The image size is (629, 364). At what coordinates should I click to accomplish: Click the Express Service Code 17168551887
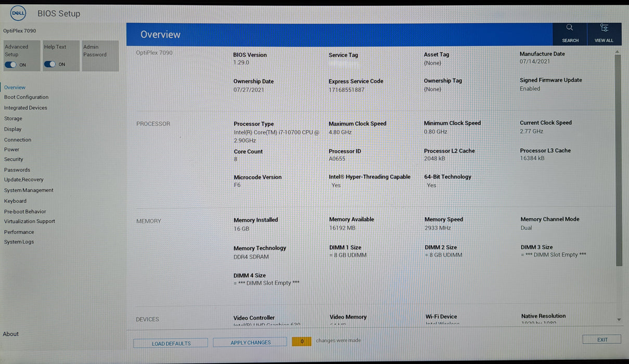(346, 89)
